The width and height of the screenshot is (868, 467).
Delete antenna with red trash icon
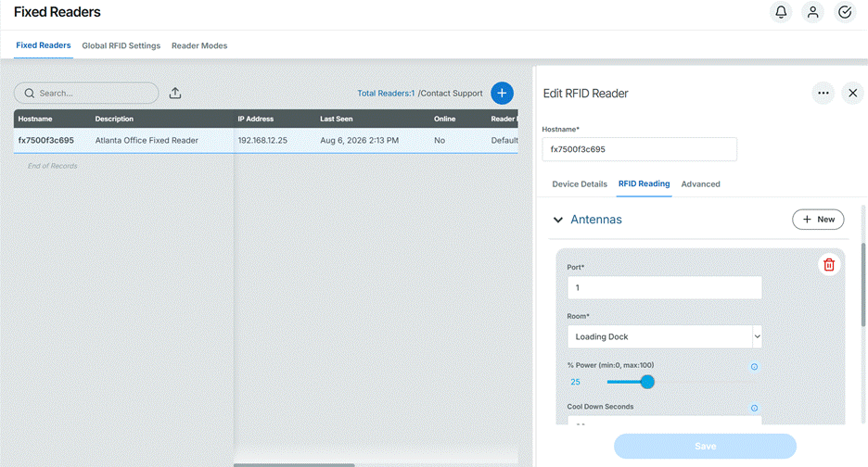click(829, 264)
